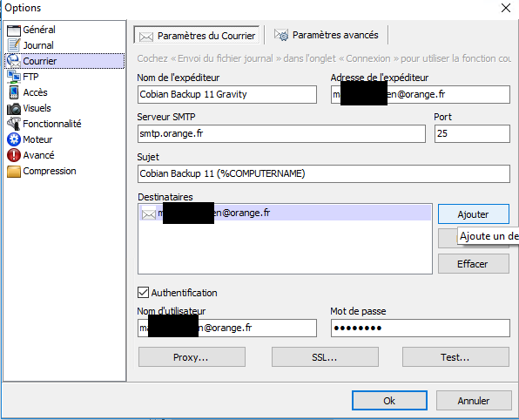Click the Test... button

point(455,357)
